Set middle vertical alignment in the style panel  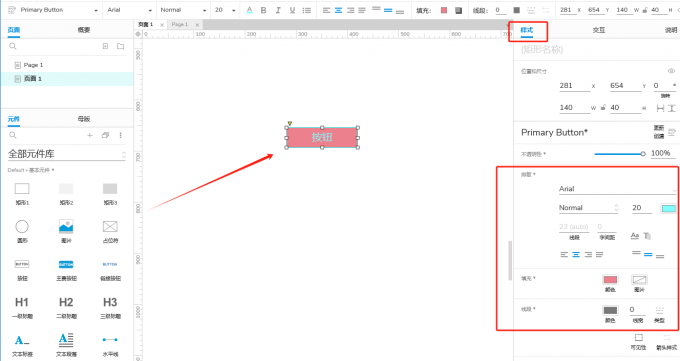click(648, 255)
